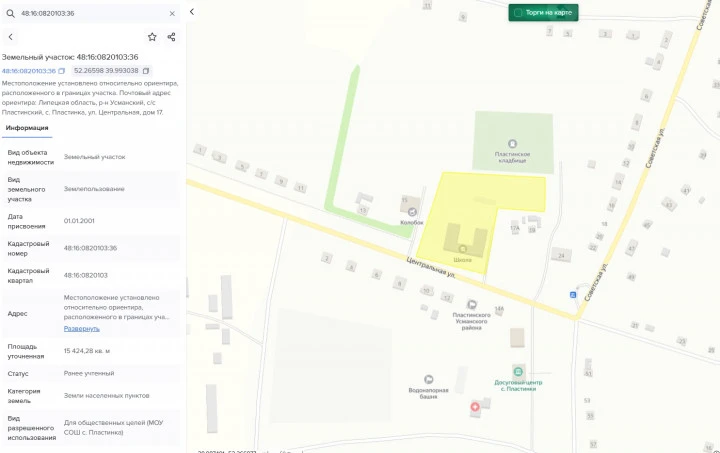Click the Центральная ул. street label

[431, 268]
